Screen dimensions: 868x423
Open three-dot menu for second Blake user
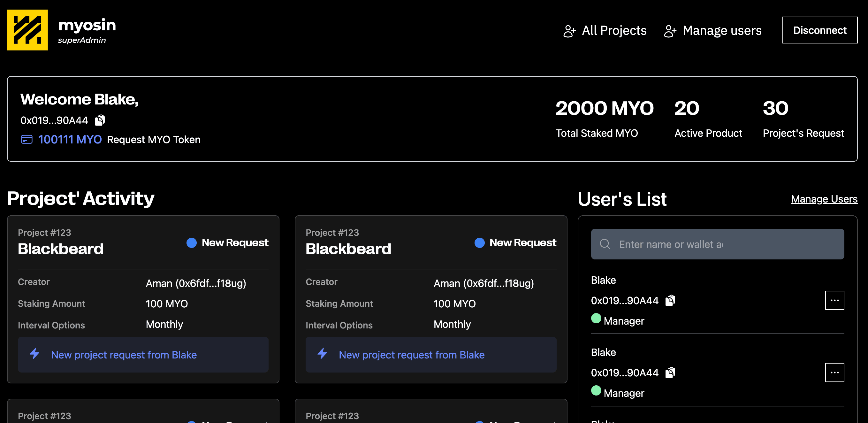tap(834, 373)
